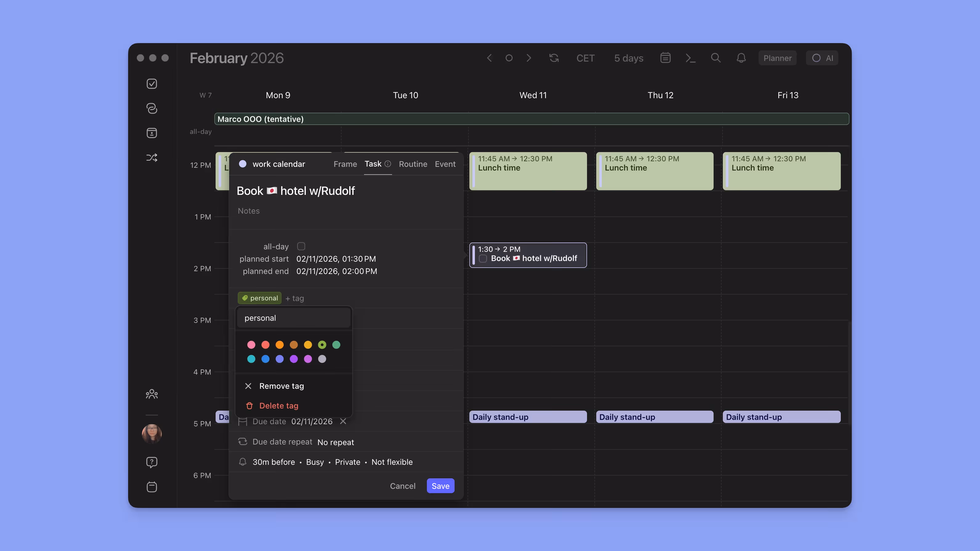Screen dimensions: 980x551
Task: Click the calendar sync refresh icon
Action: coord(554,58)
